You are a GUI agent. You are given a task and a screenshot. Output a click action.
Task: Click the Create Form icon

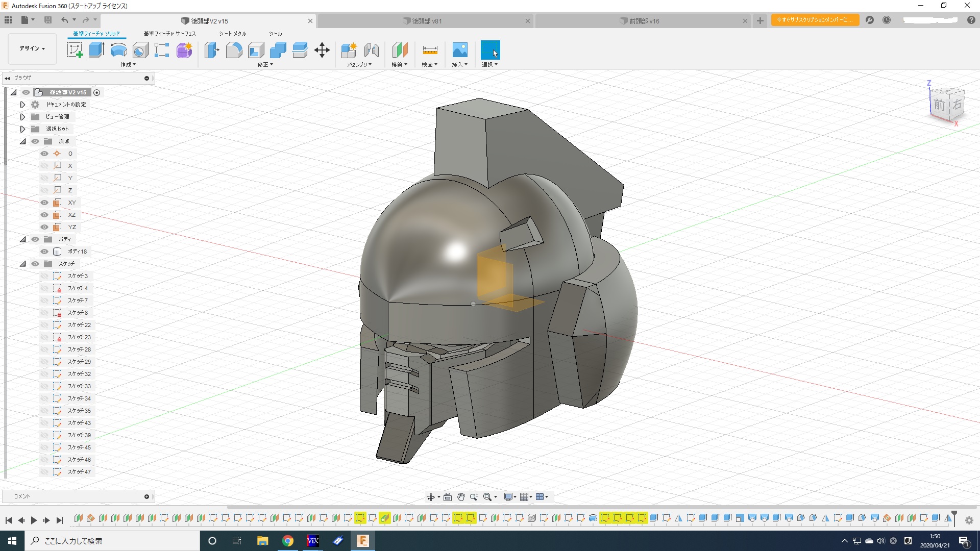[184, 50]
